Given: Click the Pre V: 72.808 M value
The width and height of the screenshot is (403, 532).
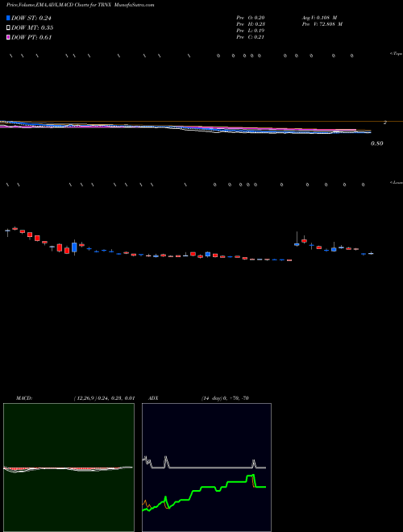Looking at the screenshot, I should (322, 24).
